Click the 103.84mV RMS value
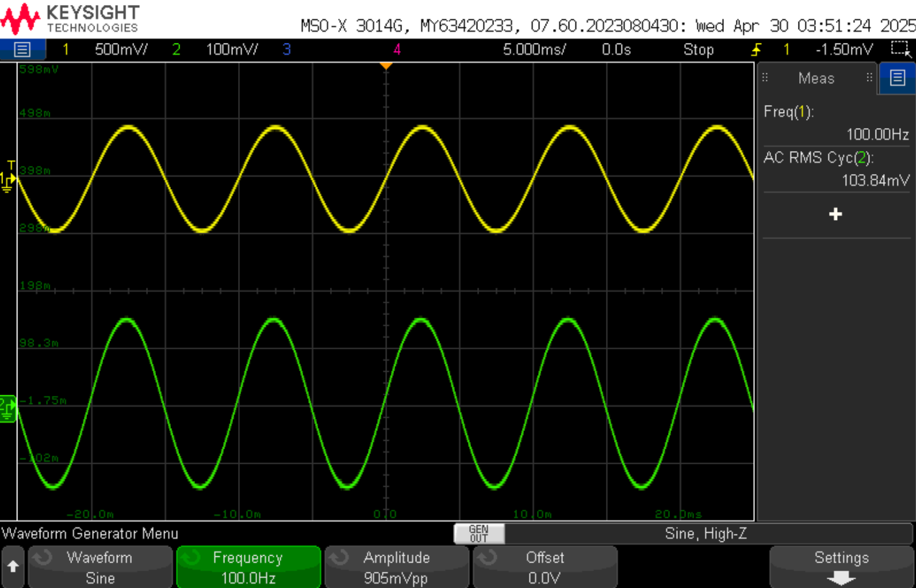This screenshot has width=916, height=588. click(x=876, y=180)
